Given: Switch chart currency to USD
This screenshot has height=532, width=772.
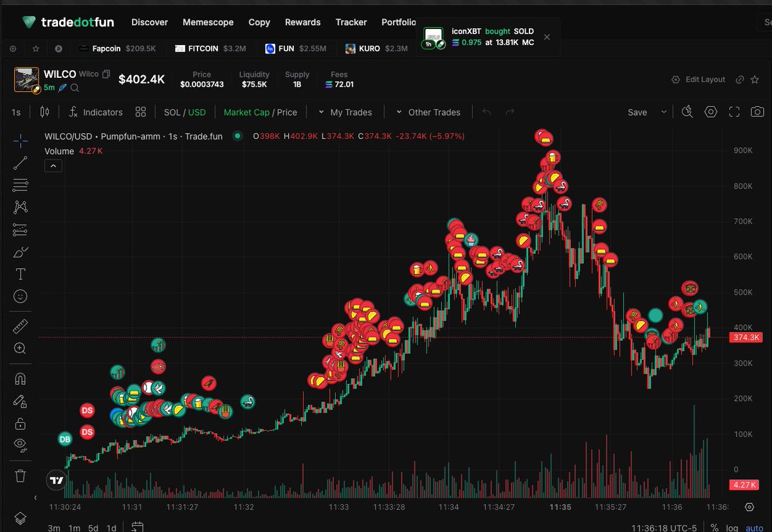Looking at the screenshot, I should click(x=197, y=112).
